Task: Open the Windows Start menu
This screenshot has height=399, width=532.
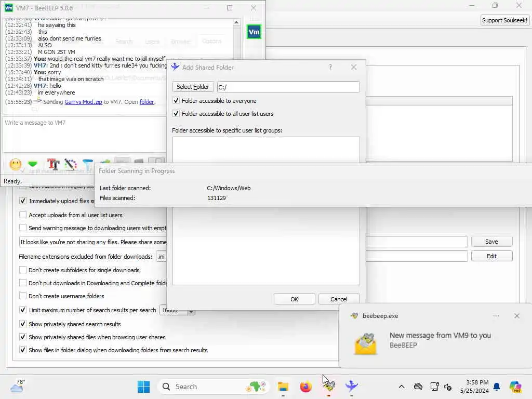Action: pos(143,387)
